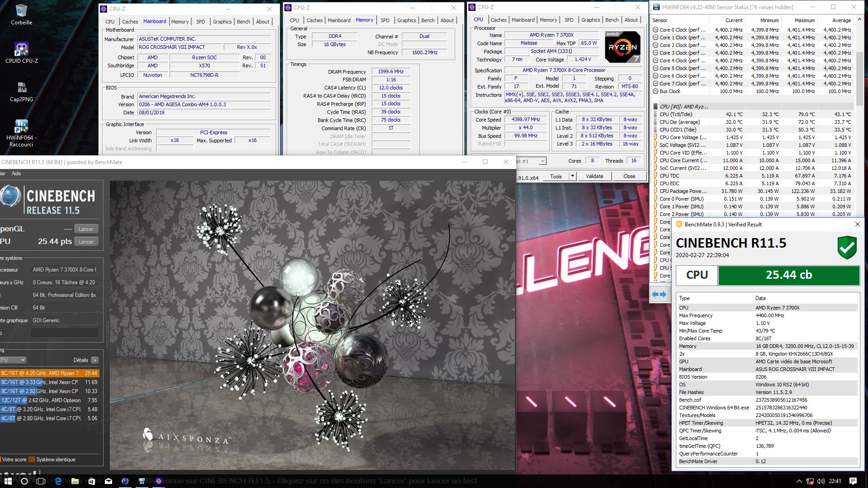The image size is (868, 488).
Task: Open the Windows Start menu
Action: pyautogui.click(x=8, y=481)
